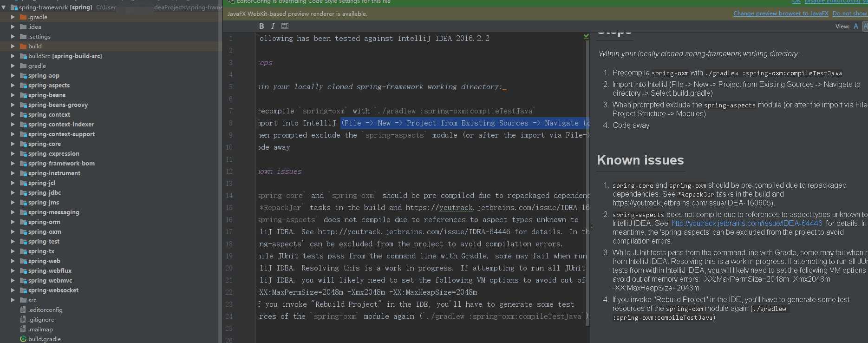Click the spring-aop module folder icon

[23, 76]
